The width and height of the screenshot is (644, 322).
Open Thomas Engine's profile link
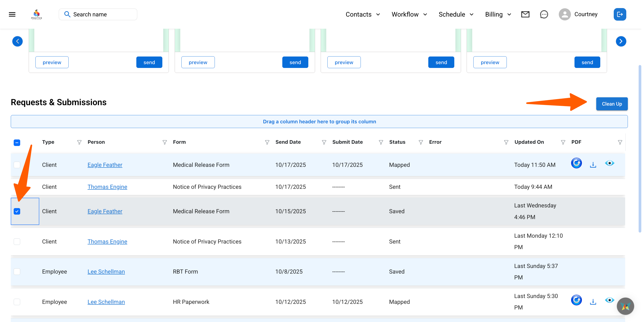tap(107, 187)
